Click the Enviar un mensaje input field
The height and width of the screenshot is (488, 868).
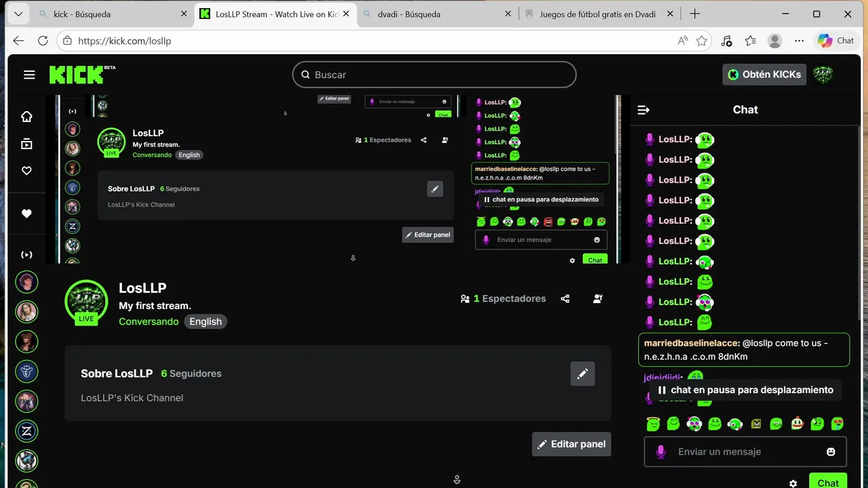(745, 451)
